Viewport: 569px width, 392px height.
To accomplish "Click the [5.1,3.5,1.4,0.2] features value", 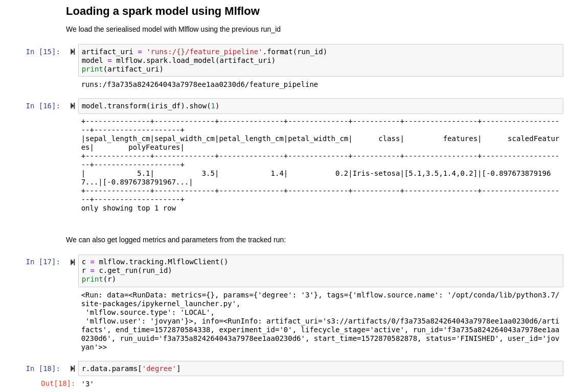I will [x=441, y=173].
